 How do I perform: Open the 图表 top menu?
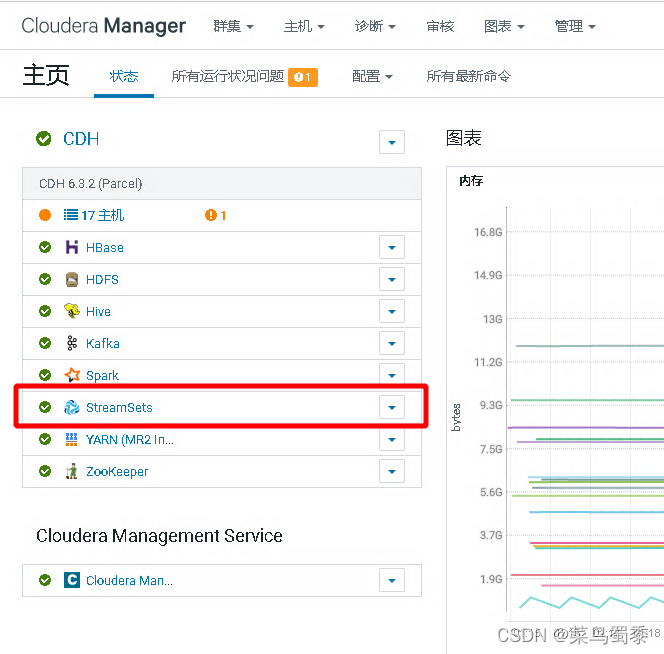tap(504, 26)
